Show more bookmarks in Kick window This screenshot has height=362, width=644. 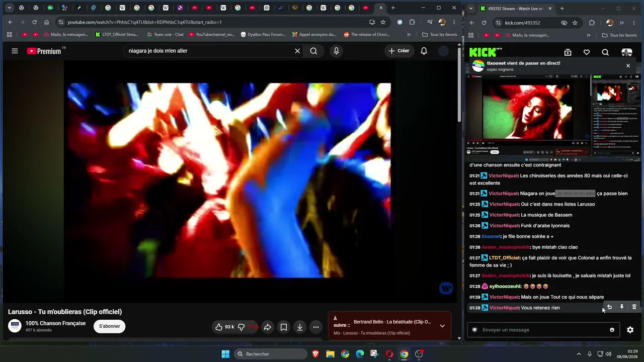(x=590, y=35)
